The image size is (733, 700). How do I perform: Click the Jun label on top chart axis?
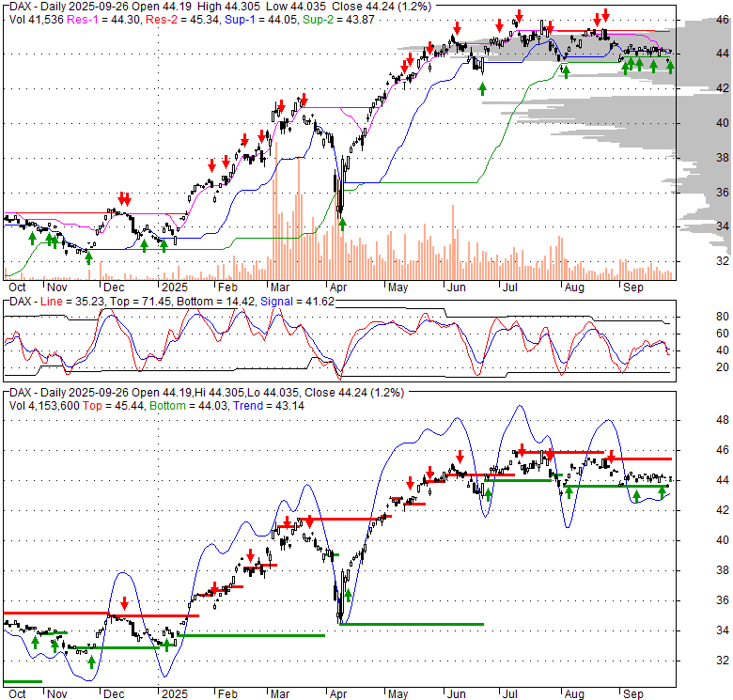[457, 287]
